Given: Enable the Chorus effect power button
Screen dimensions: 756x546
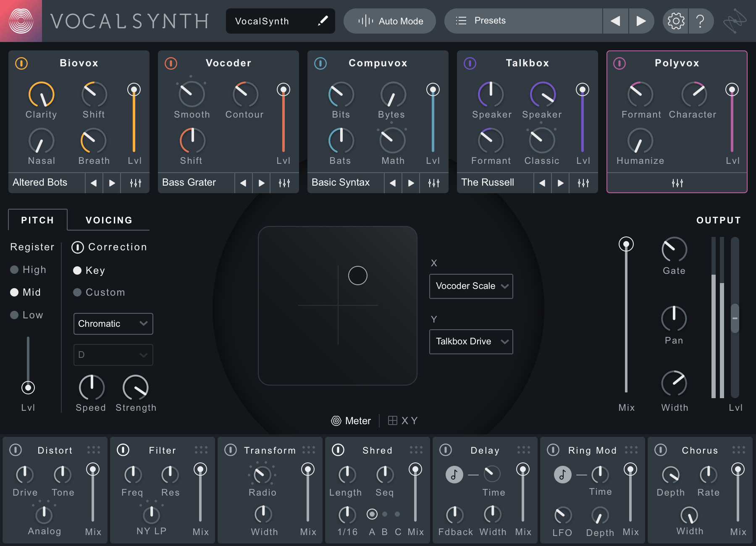Looking at the screenshot, I should pyautogui.click(x=661, y=450).
